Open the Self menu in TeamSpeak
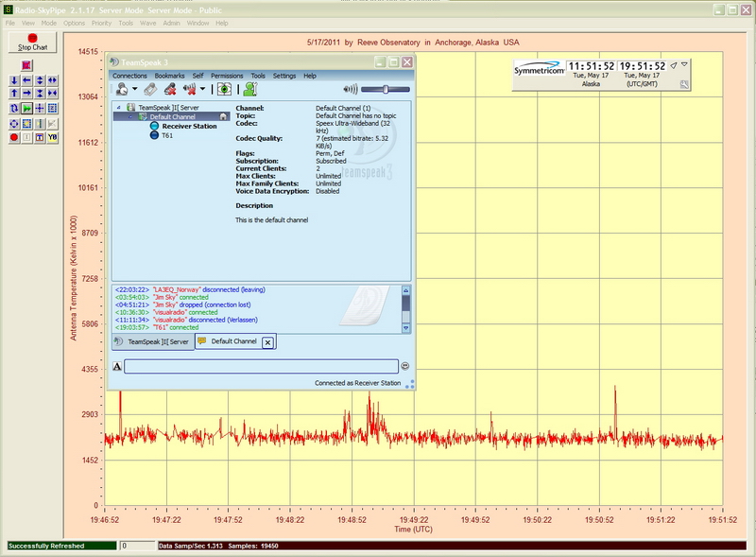 tap(198, 76)
